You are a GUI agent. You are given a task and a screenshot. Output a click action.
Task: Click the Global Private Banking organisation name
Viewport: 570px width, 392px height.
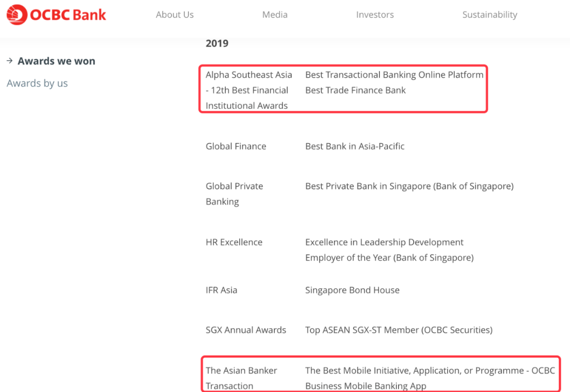pyautogui.click(x=234, y=194)
